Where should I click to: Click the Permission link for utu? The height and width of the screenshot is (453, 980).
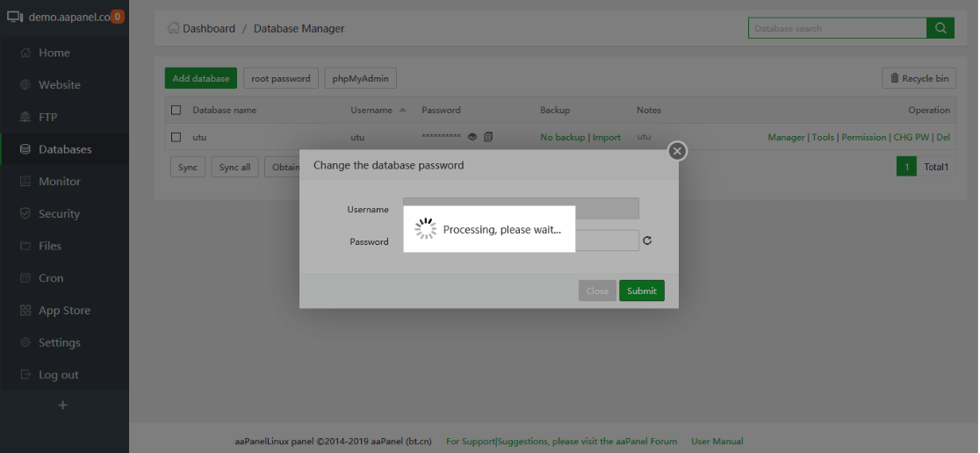(864, 137)
